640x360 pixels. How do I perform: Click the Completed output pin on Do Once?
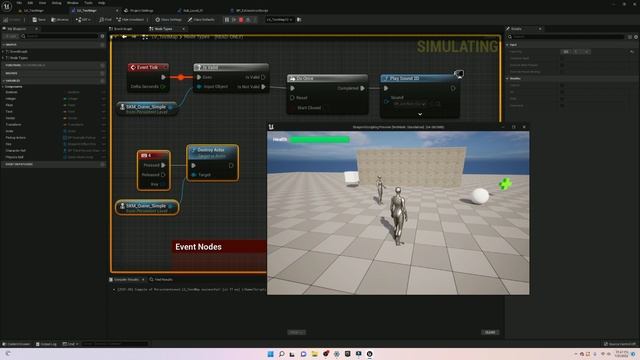(x=362, y=88)
